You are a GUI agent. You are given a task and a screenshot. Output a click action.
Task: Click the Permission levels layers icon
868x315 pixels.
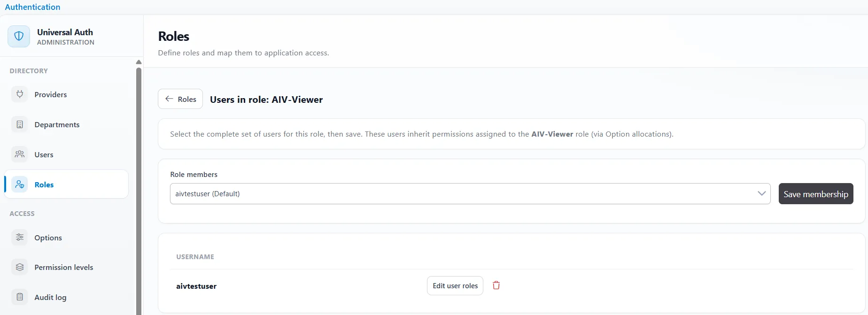pyautogui.click(x=20, y=267)
